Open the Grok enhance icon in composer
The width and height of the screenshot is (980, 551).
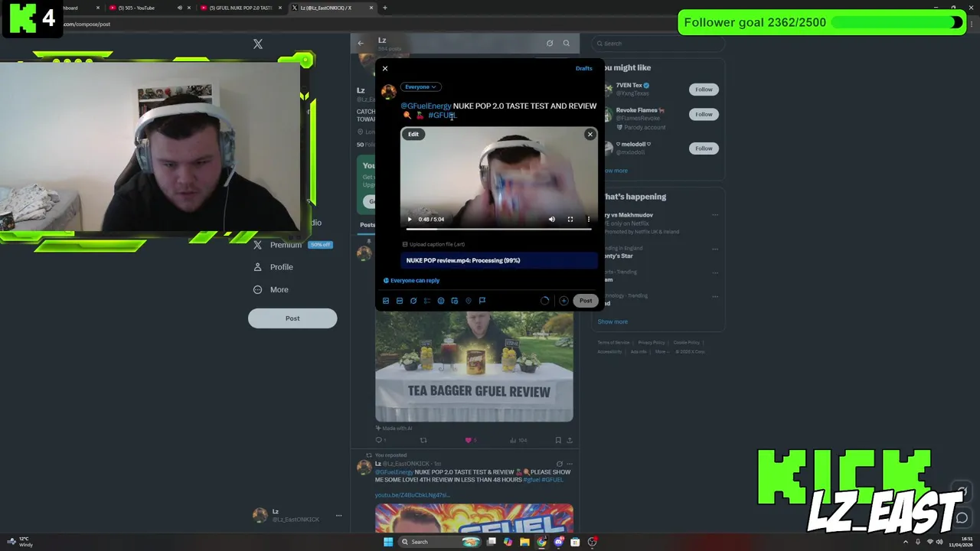tap(413, 301)
